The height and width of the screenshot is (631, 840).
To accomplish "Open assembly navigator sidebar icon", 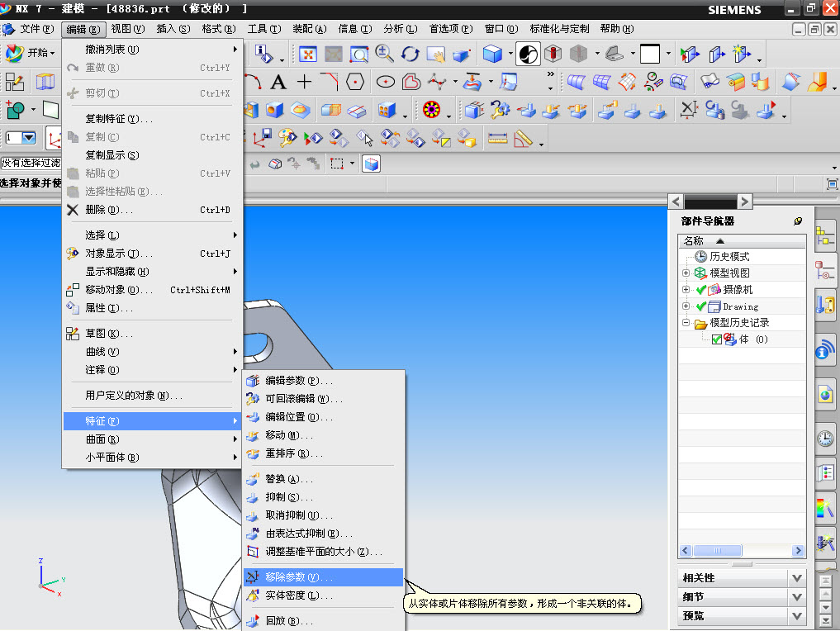I will [x=824, y=235].
